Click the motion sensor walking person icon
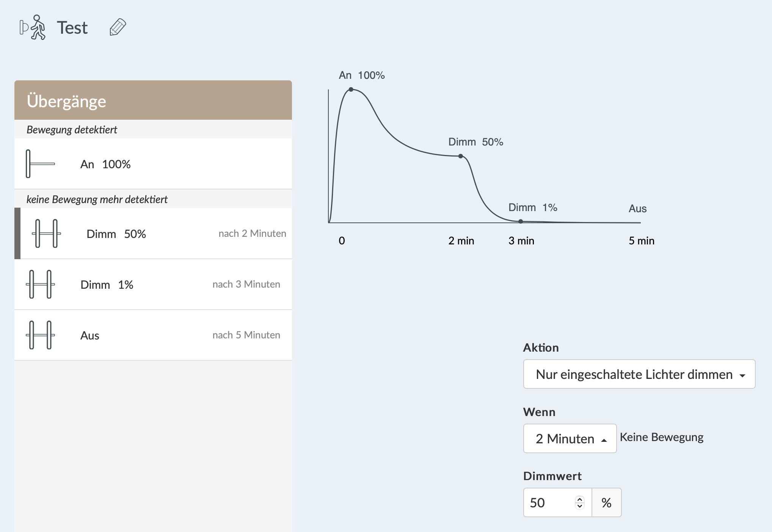 coord(33,27)
